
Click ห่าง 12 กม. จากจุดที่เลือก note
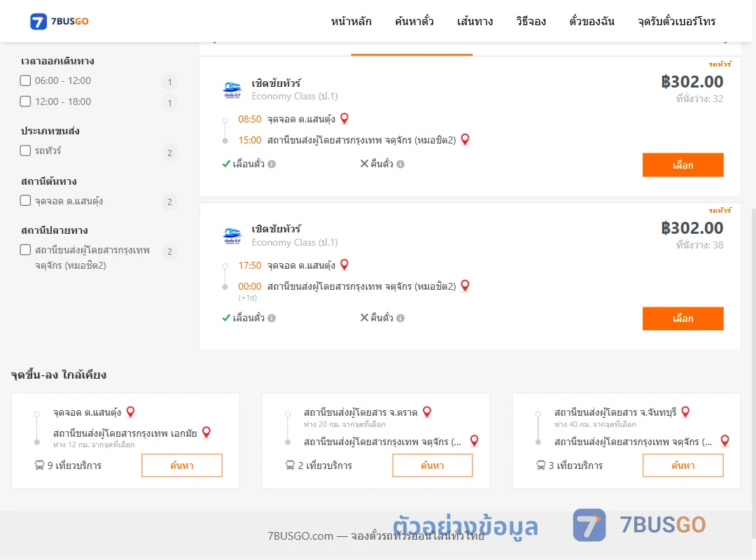coord(94,444)
